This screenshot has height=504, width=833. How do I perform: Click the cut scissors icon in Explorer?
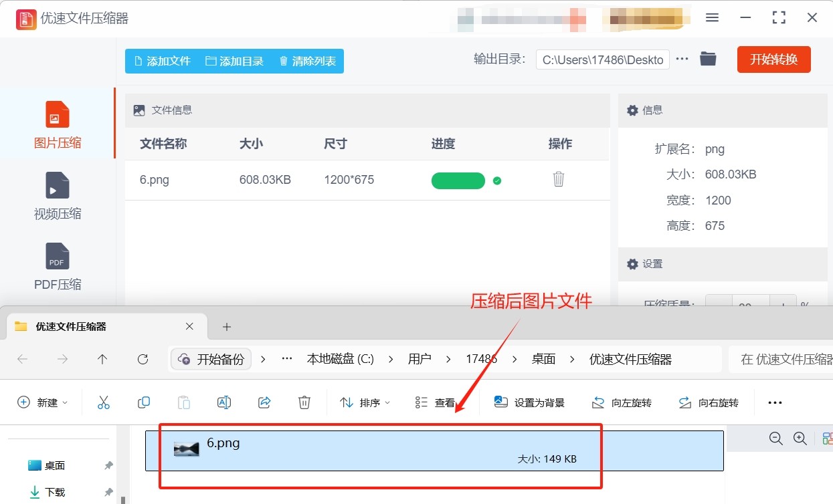(103, 402)
